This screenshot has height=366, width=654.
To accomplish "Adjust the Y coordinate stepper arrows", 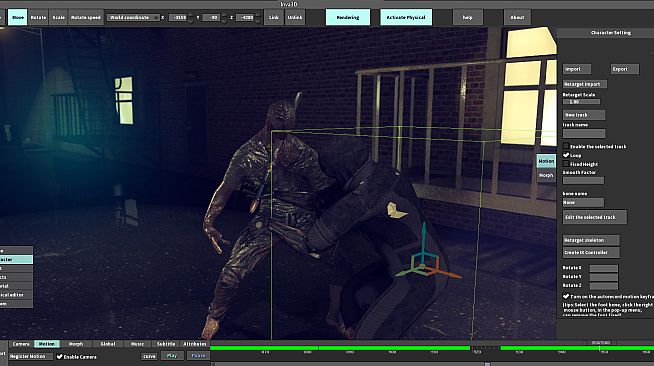I will point(224,18).
